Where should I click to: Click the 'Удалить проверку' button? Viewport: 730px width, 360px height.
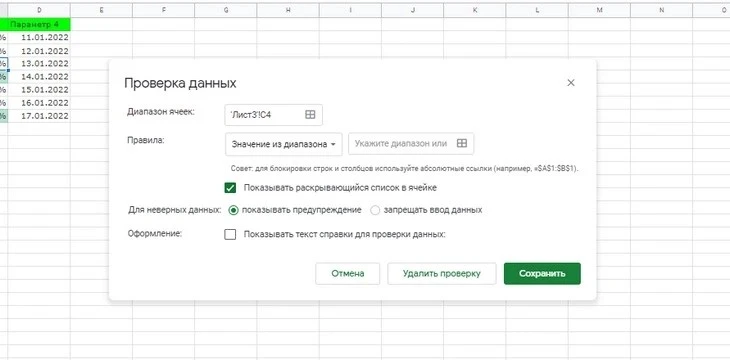pos(441,273)
